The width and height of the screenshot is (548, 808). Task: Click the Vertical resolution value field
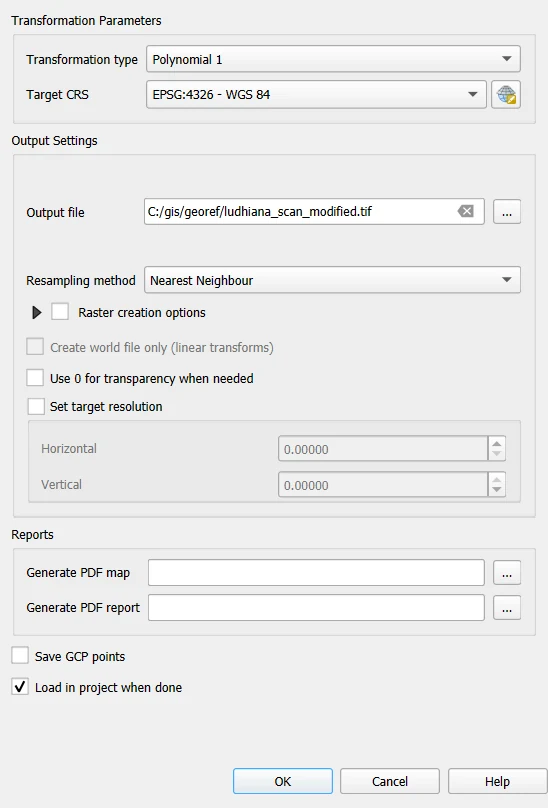click(383, 485)
